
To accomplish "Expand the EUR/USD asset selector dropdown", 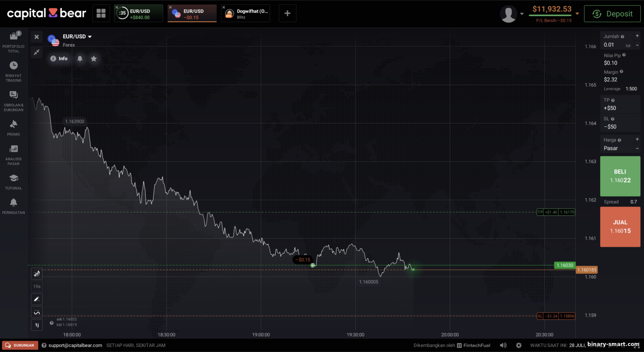I will [90, 37].
